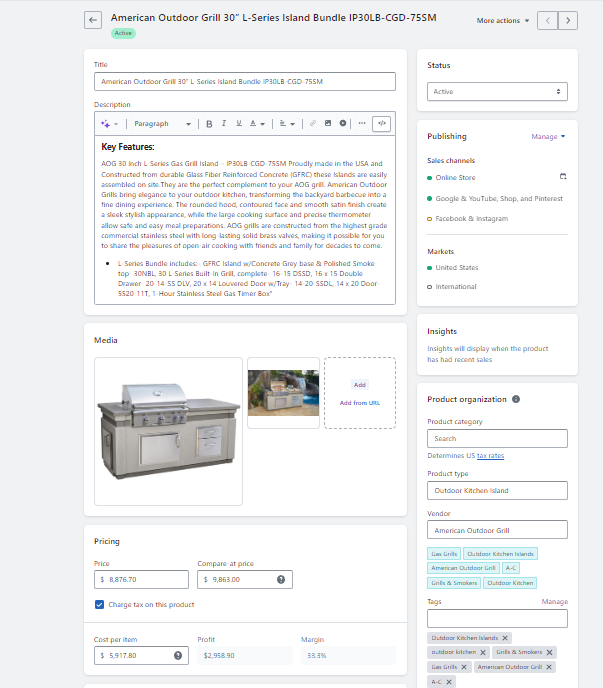
Task: Remove the American Outdoor Grill tag
Action: coord(549,667)
